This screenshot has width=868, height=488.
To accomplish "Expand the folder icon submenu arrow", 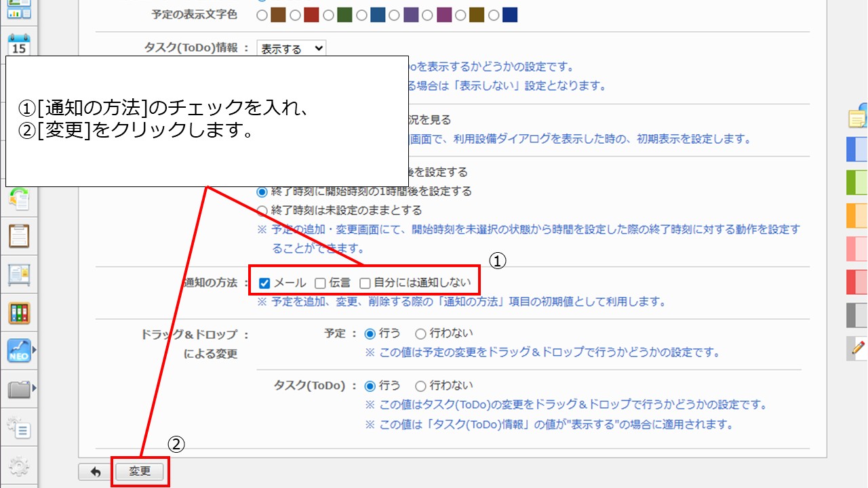I will tap(35, 389).
